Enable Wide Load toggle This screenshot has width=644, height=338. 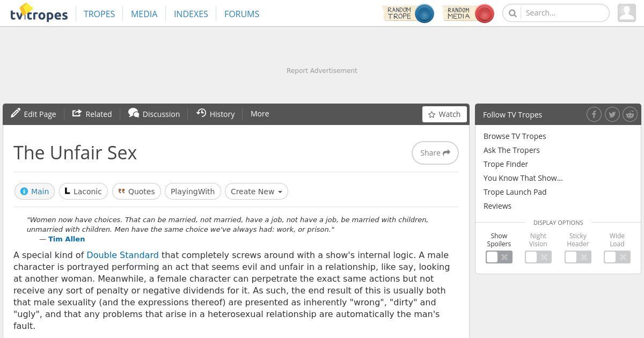[617, 257]
